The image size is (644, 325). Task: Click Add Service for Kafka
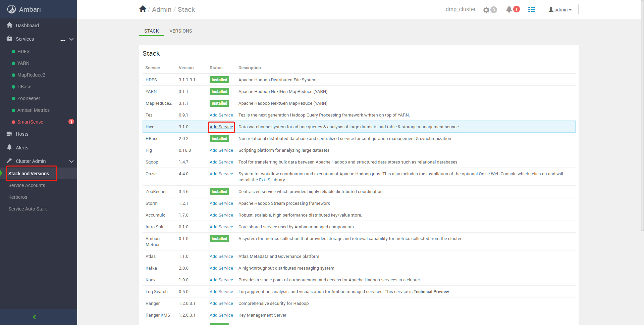click(221, 268)
